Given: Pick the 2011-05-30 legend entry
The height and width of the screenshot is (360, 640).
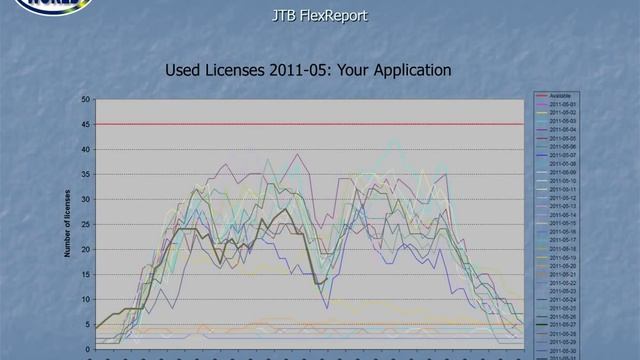Looking at the screenshot, I should [x=556, y=351].
